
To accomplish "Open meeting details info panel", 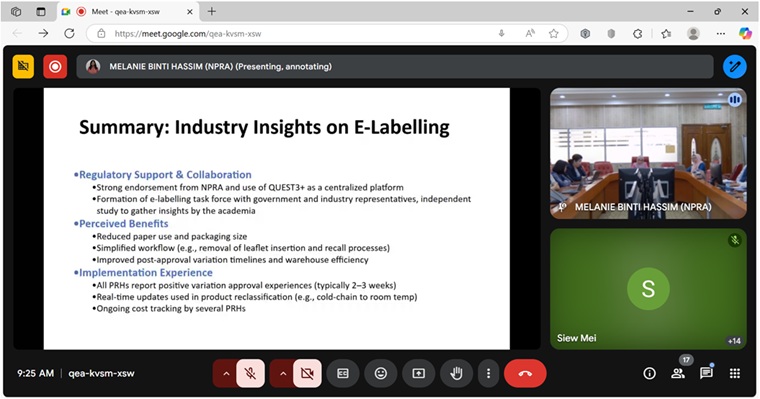I will [x=649, y=373].
